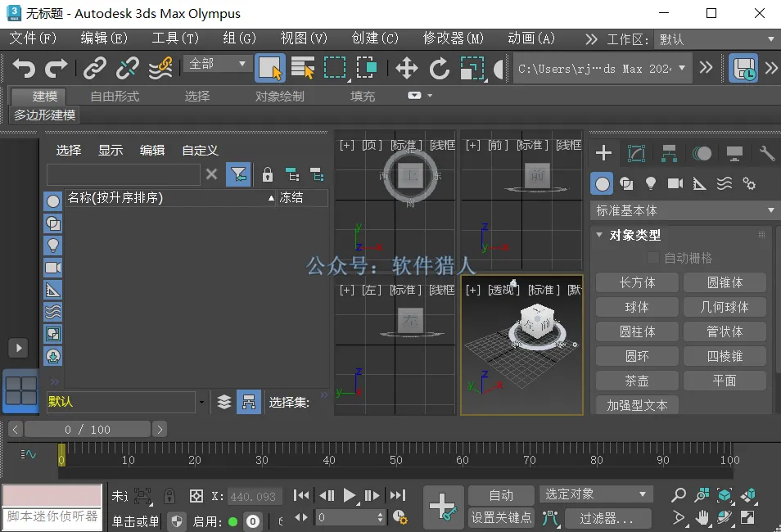The image size is (781, 532).
Task: Open the 编辑(E) menu
Action: [x=104, y=38]
